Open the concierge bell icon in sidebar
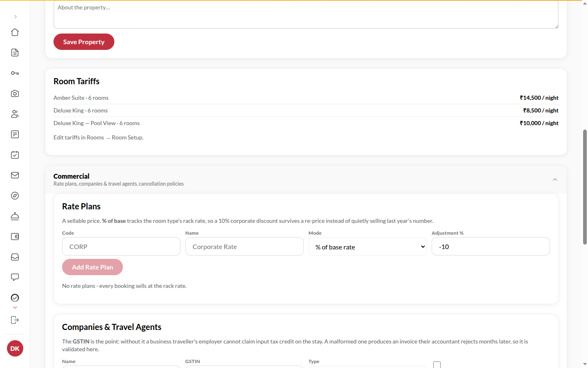 [15, 216]
